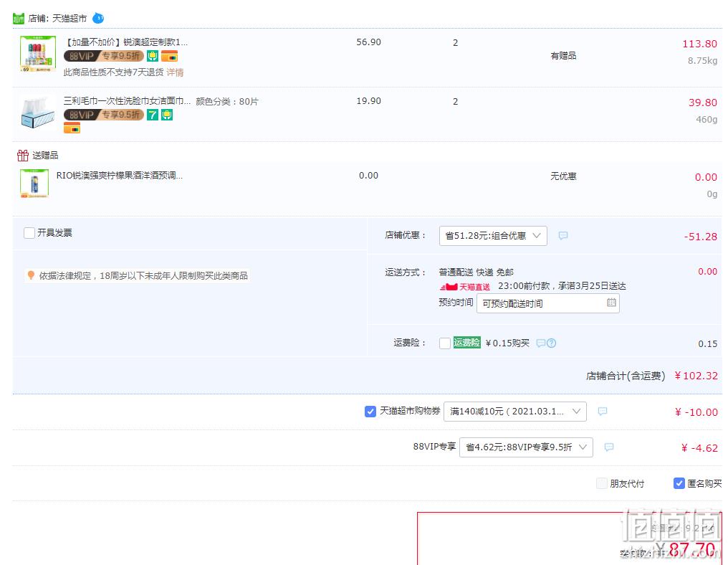Click the 88VIP 专享9.5折 badge under 锐澳 product

coord(103,56)
